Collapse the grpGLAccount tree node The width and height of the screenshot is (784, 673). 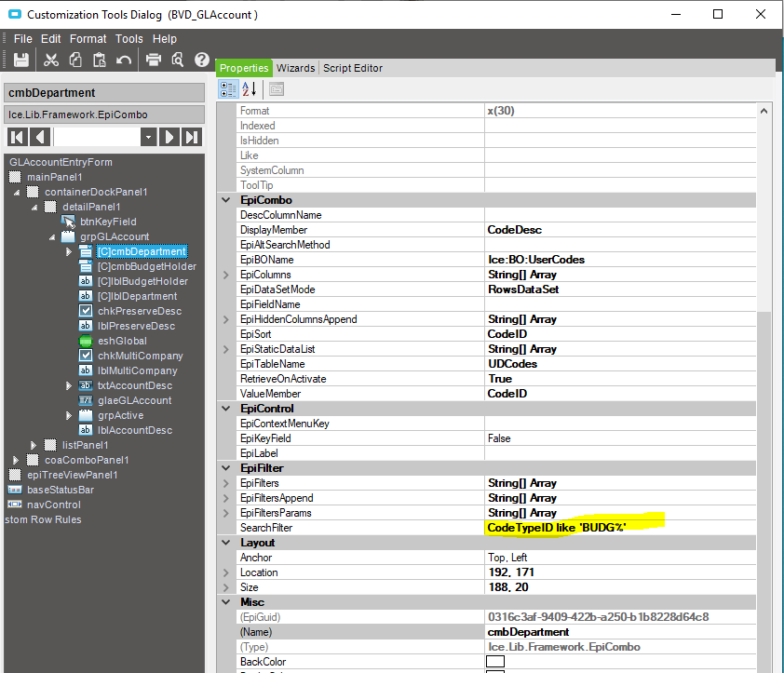tap(52, 237)
